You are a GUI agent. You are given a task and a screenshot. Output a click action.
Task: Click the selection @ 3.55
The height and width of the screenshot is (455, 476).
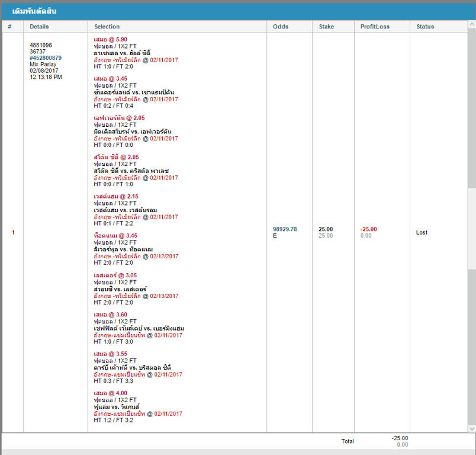[x=111, y=354]
